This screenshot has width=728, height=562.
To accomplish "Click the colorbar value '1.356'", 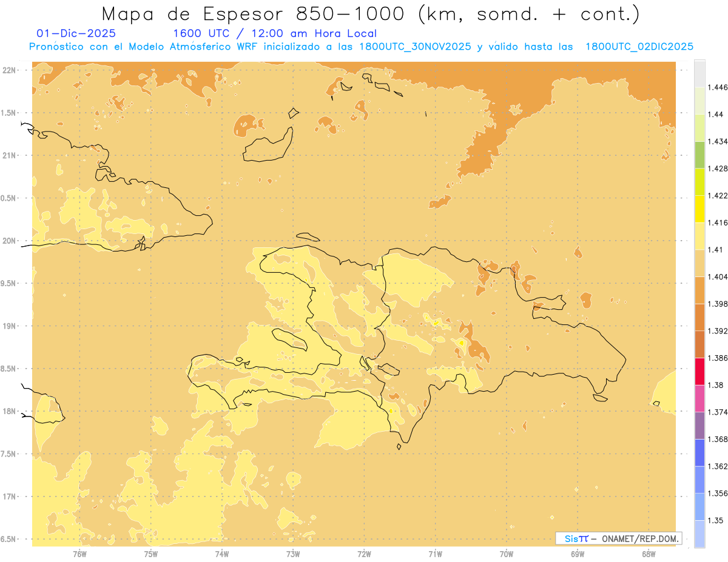I will tap(718, 493).
